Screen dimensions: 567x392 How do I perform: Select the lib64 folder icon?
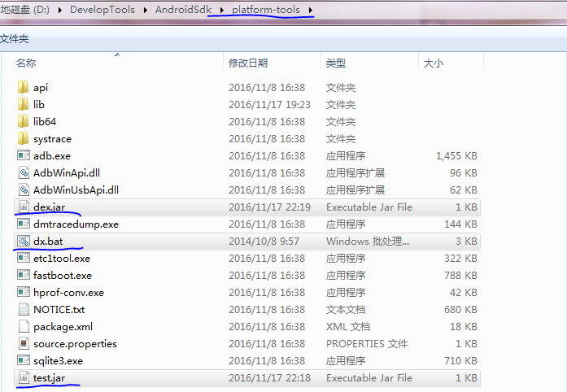(x=23, y=121)
